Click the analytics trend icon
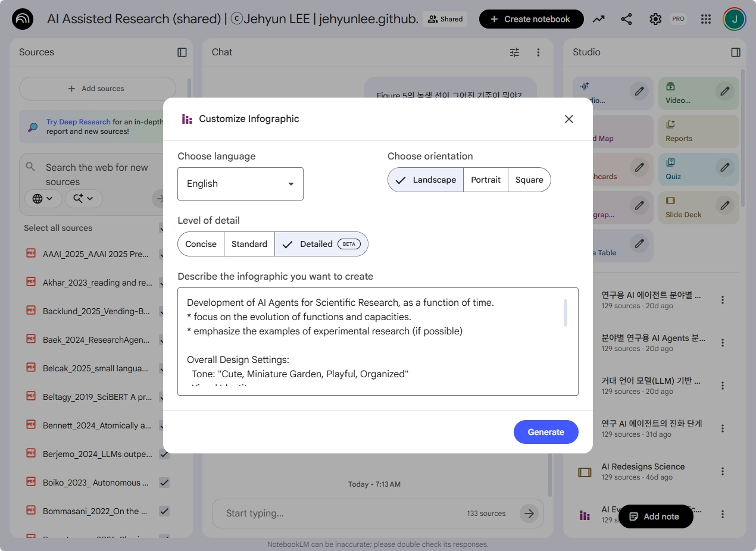This screenshot has width=756, height=551. pyautogui.click(x=598, y=19)
